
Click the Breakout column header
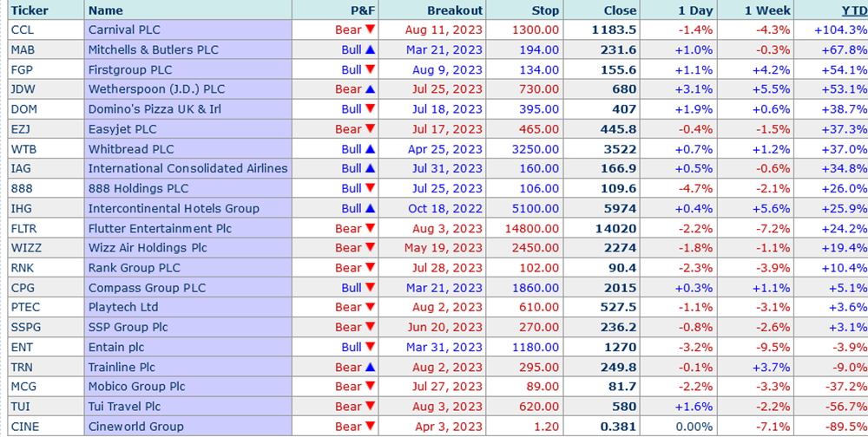(x=454, y=10)
